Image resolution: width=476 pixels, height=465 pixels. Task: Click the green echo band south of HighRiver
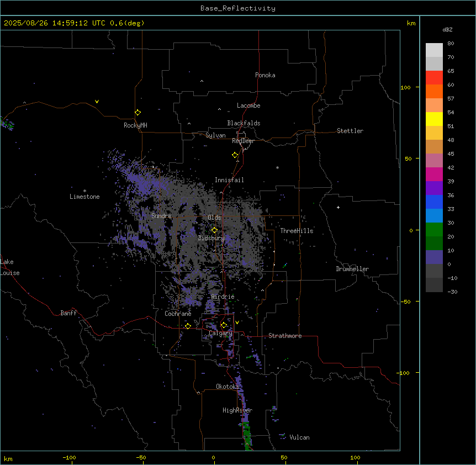[x=247, y=435]
